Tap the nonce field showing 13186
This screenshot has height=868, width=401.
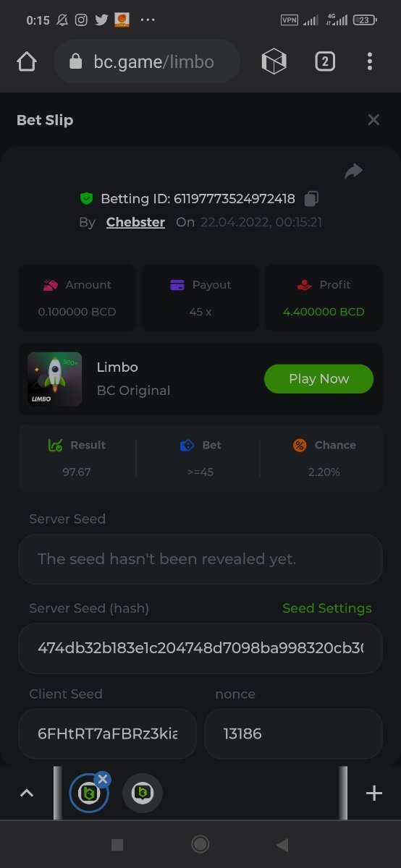[x=293, y=733]
